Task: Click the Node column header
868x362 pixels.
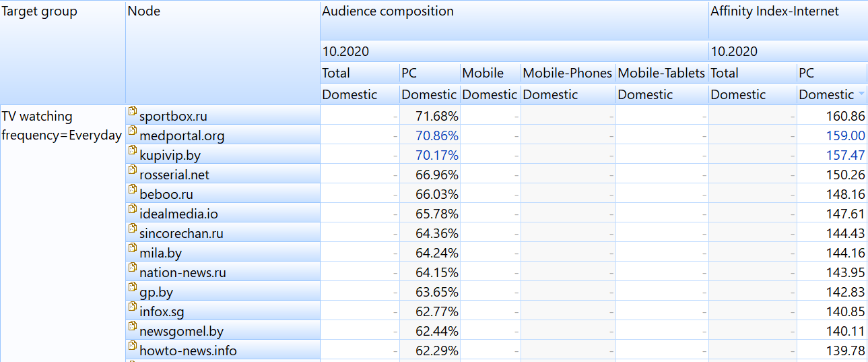Action: click(144, 11)
